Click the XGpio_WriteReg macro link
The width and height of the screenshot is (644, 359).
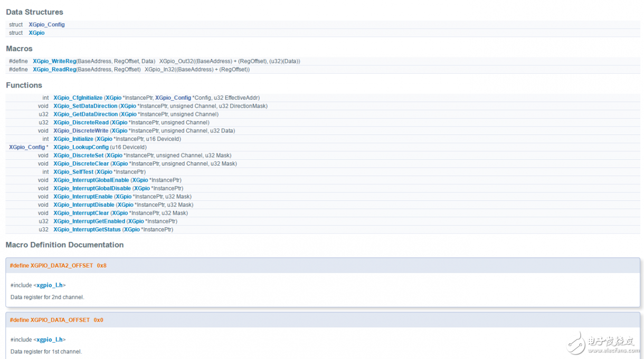coord(54,61)
